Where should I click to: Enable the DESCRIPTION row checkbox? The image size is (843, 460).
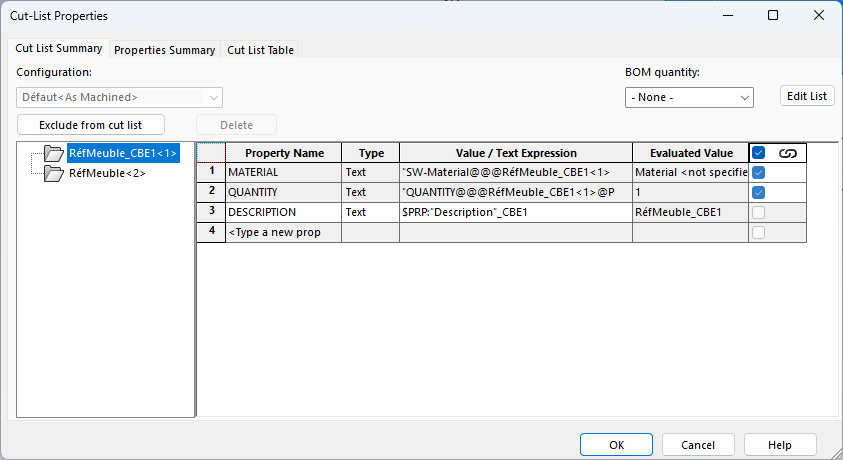click(759, 212)
